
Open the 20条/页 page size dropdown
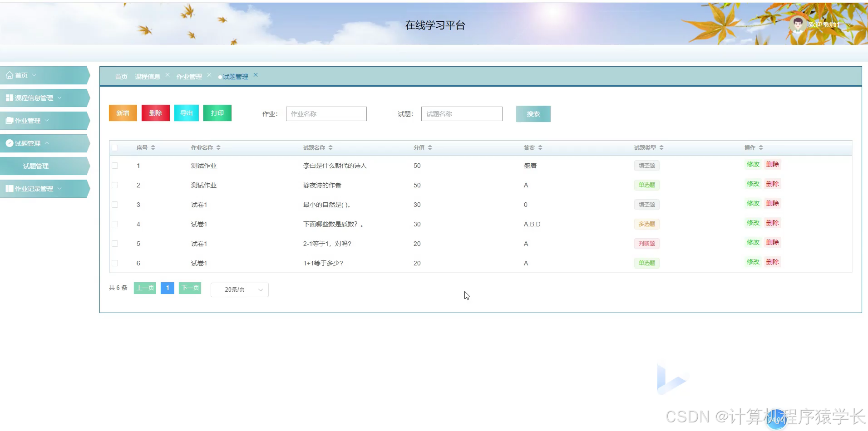tap(240, 290)
